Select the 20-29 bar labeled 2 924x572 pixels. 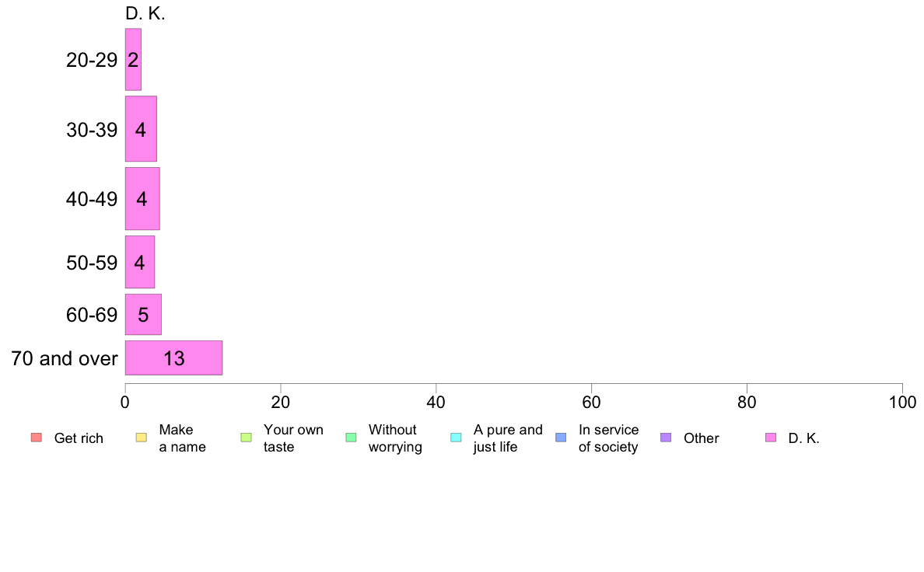(133, 60)
